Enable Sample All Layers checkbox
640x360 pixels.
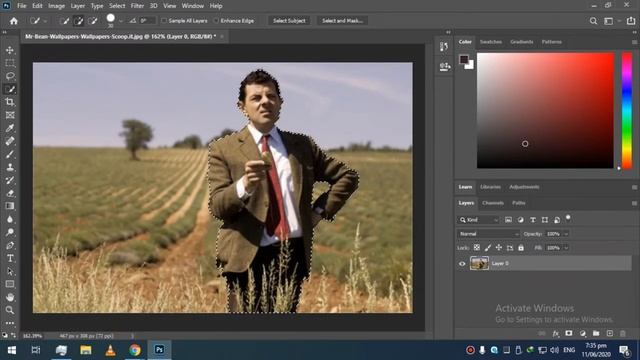click(164, 21)
